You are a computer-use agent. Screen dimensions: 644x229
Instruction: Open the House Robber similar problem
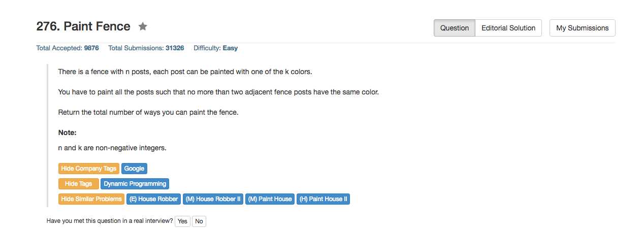154,199
